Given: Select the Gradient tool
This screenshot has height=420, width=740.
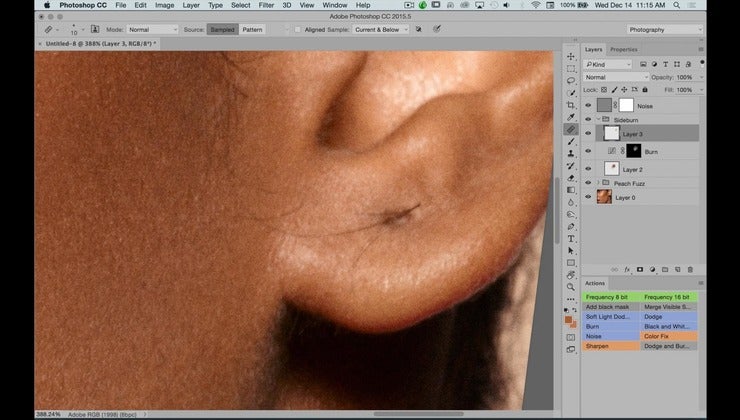Looking at the screenshot, I should (571, 190).
